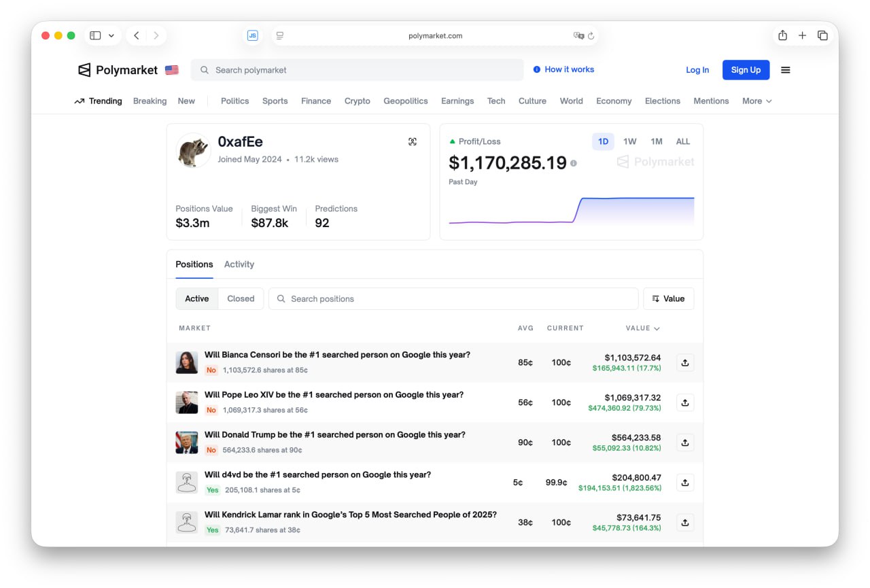The width and height of the screenshot is (870, 588).
Task: Click the VALUE column sort arrow
Action: [655, 328]
